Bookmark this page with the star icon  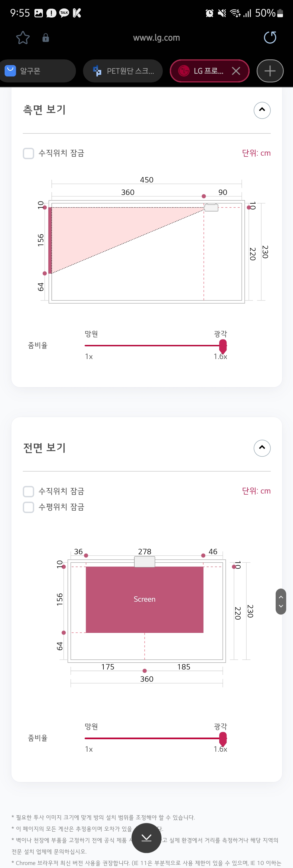point(23,38)
